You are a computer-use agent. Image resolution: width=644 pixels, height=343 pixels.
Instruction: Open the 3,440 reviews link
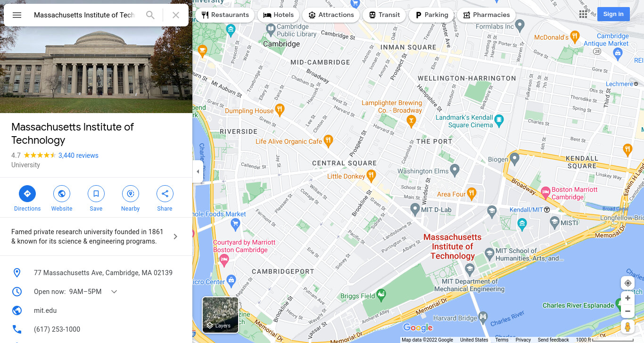(78, 155)
